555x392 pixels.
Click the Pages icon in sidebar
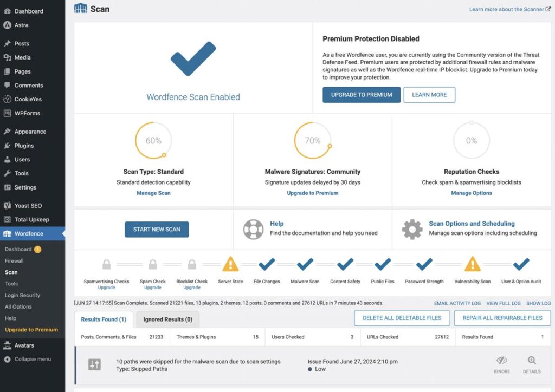pos(7,71)
